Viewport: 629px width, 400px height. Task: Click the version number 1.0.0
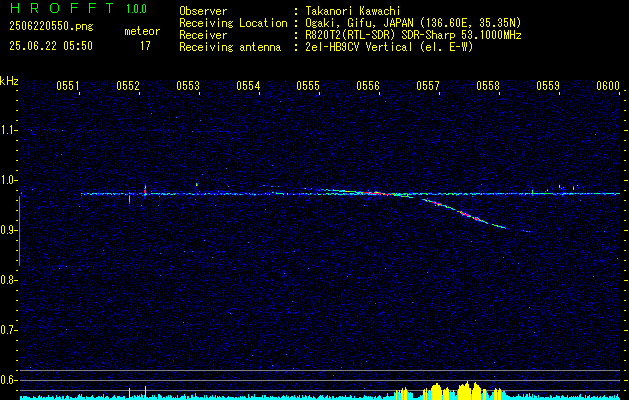[136, 9]
